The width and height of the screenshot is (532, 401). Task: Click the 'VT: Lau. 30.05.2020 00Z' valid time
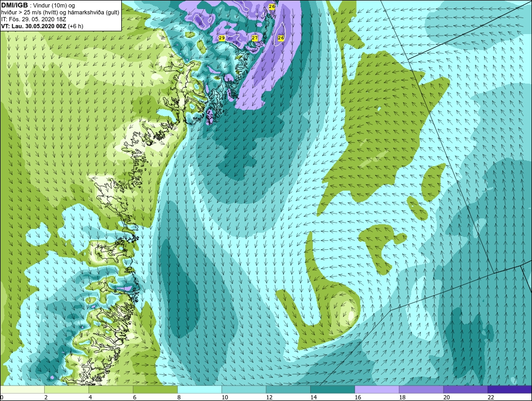(34, 26)
